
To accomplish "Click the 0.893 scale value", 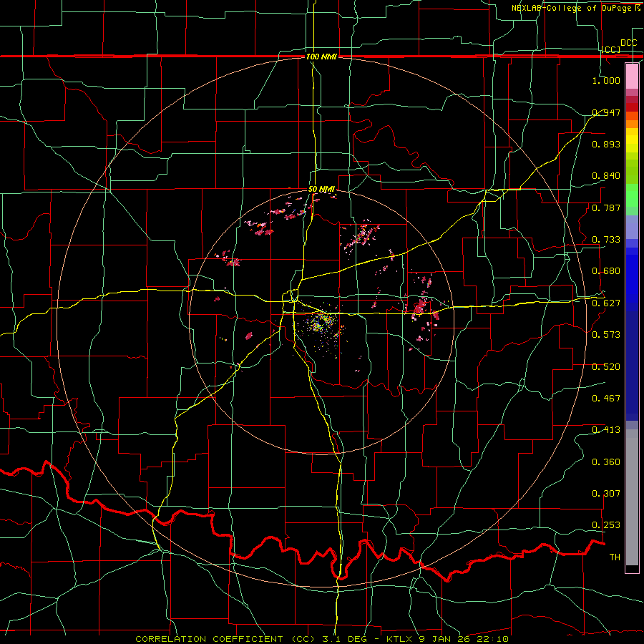I will (606, 144).
